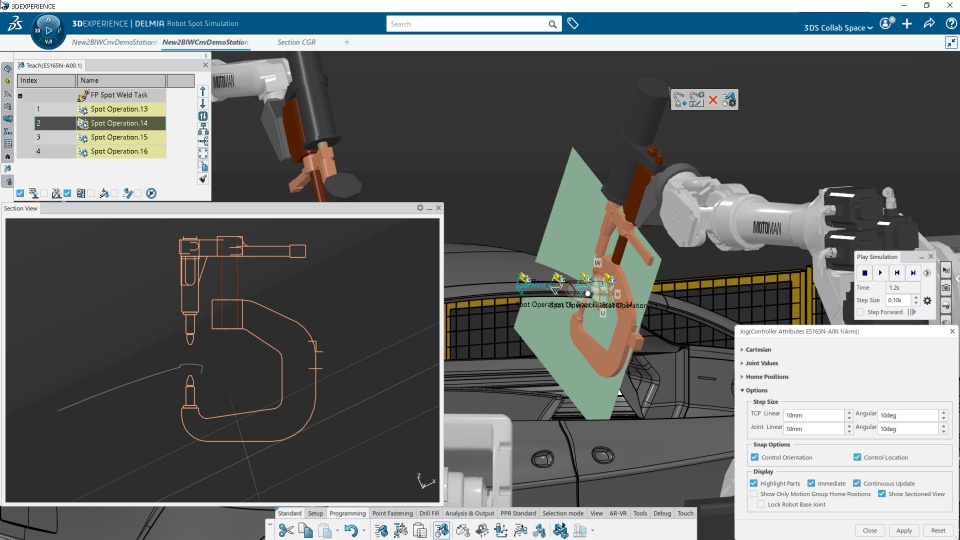Image resolution: width=960 pixels, height=540 pixels.
Task: Click Reset in Jog dialog
Action: pos(938,530)
